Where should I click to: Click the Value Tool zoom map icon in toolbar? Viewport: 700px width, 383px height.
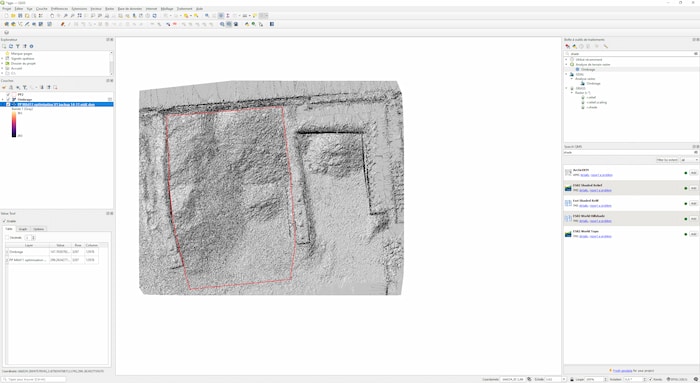pyautogui.click(x=222, y=24)
